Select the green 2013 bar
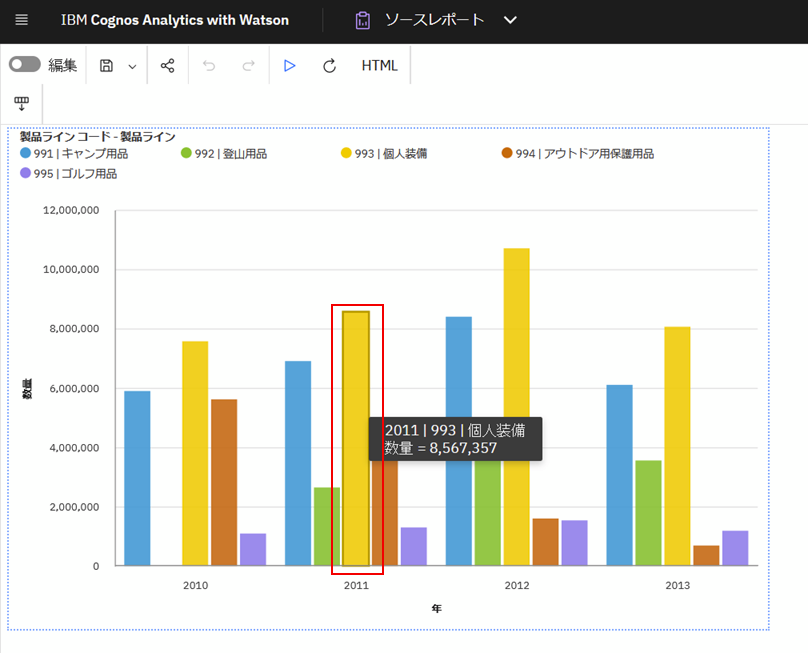The image size is (808, 653). [648, 513]
